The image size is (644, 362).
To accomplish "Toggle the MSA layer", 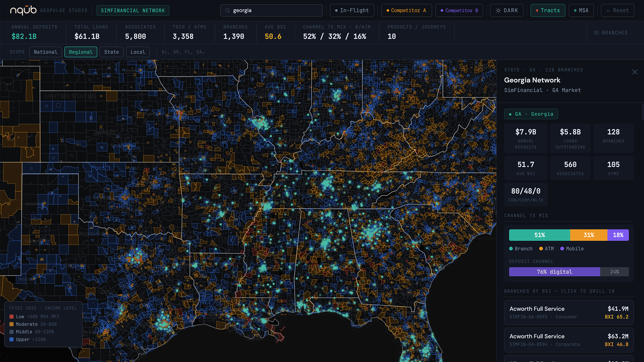I will 581,10.
